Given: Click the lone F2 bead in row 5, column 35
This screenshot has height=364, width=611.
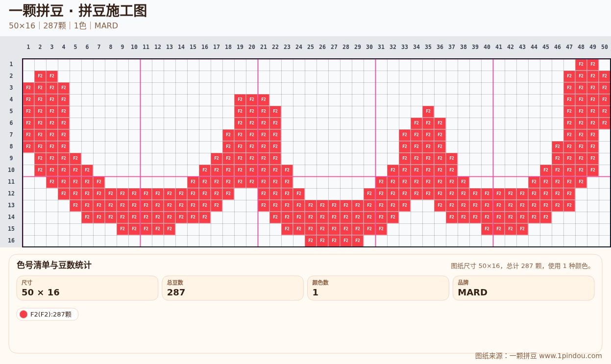Looking at the screenshot, I should click(x=428, y=112).
